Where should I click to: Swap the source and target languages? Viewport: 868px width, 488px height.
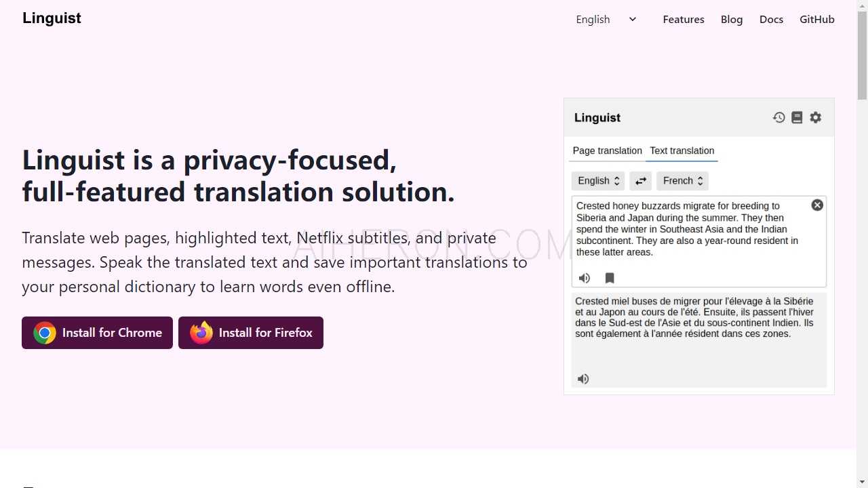click(640, 181)
